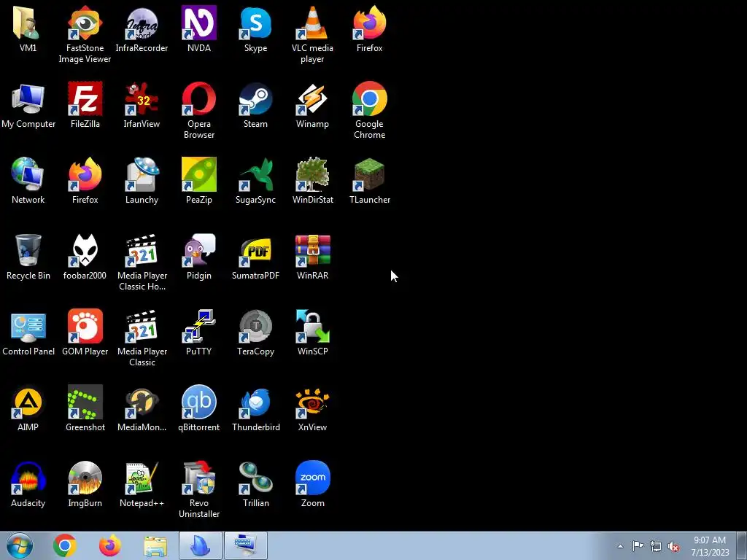The width and height of the screenshot is (747, 560).
Task: Select the FastStone Image Viewer shortcut
Action: click(85, 23)
